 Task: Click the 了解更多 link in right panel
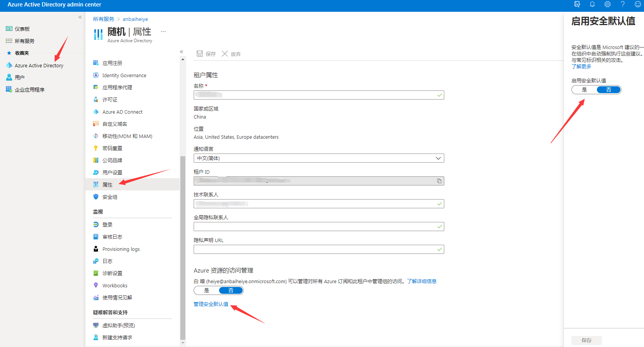click(x=581, y=67)
